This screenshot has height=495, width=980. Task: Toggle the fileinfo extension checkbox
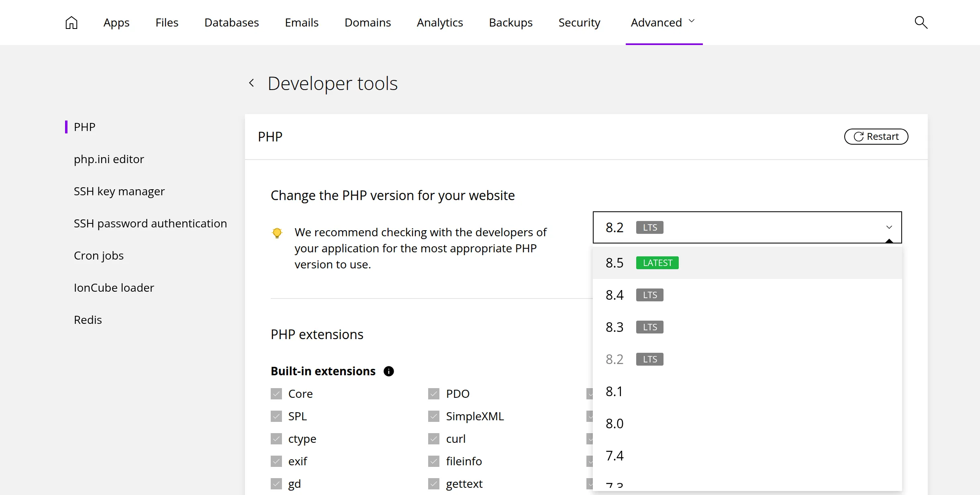(x=434, y=461)
